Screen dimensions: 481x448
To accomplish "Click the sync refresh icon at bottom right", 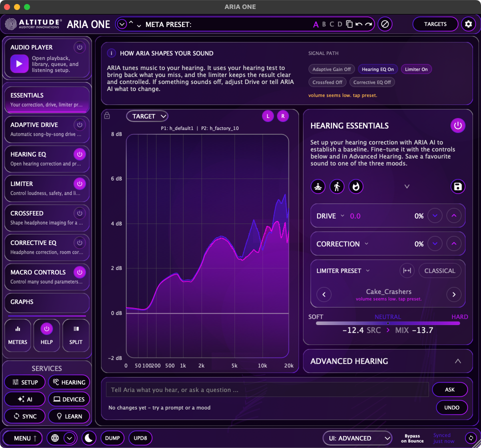I will click(471, 438).
